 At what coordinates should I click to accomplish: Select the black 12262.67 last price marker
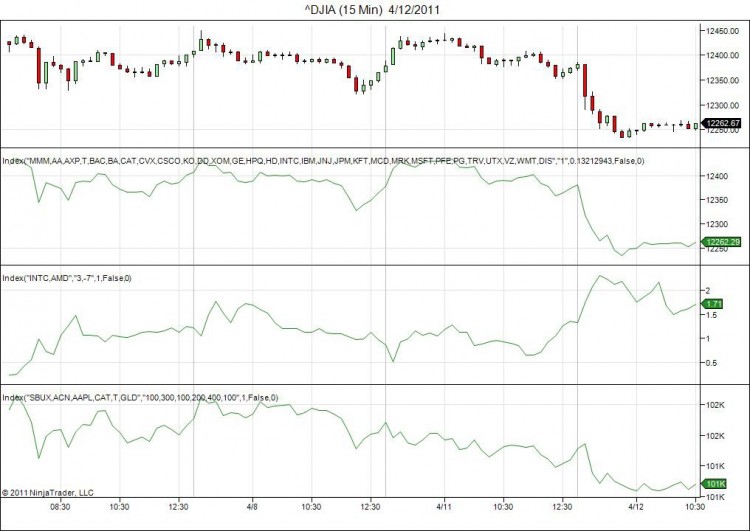[x=721, y=123]
